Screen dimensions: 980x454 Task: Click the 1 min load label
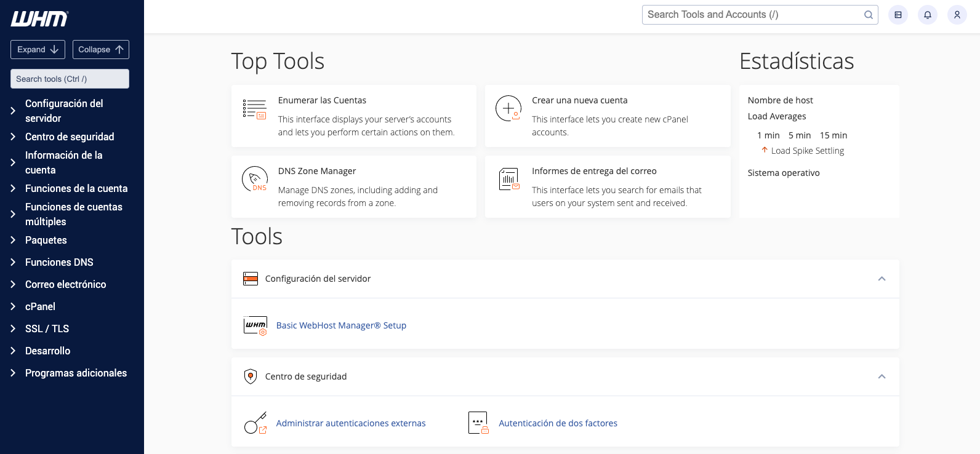[768, 135]
